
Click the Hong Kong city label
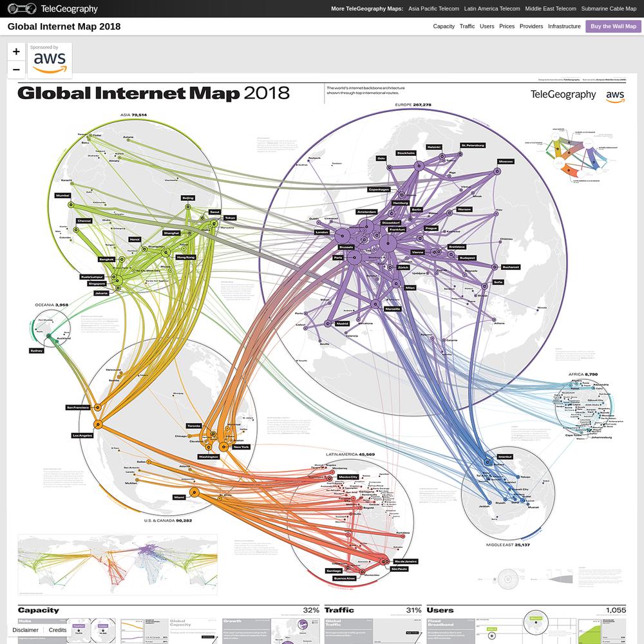pyautogui.click(x=185, y=257)
